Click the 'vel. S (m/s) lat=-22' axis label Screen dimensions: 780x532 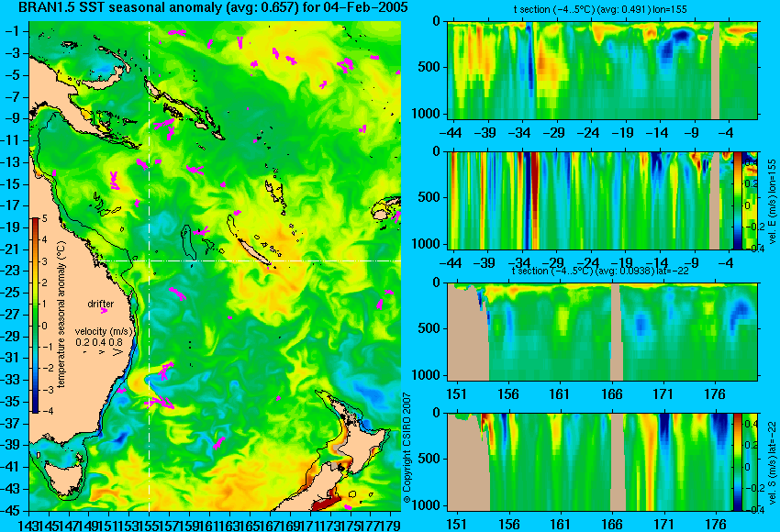pos(773,463)
